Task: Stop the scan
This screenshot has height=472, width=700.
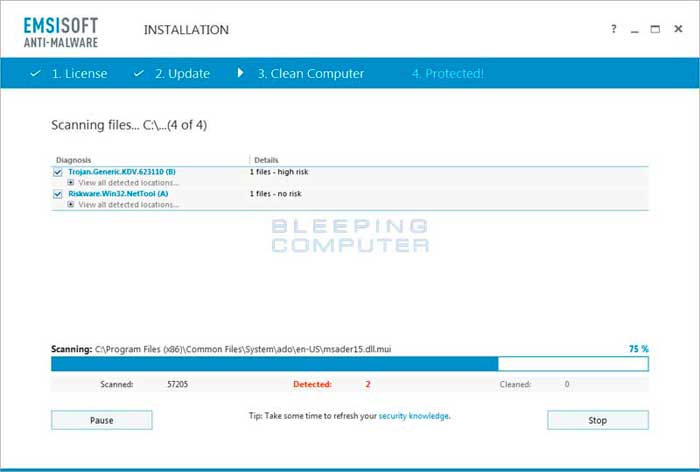Action: point(598,420)
